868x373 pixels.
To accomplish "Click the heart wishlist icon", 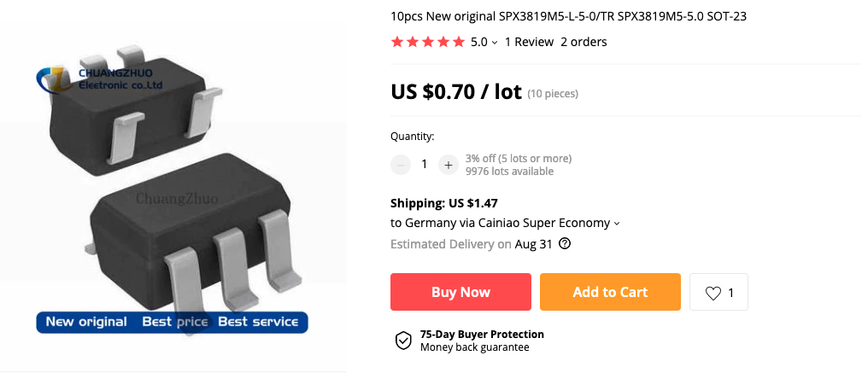I will tap(713, 293).
